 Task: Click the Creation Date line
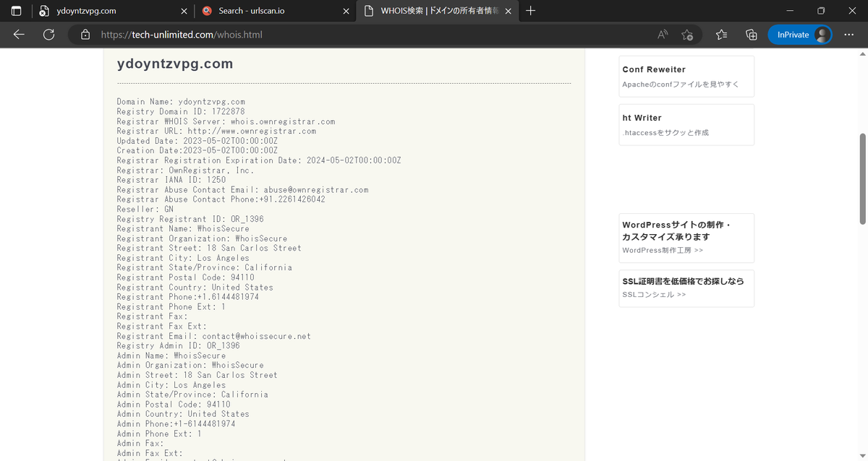(x=197, y=151)
